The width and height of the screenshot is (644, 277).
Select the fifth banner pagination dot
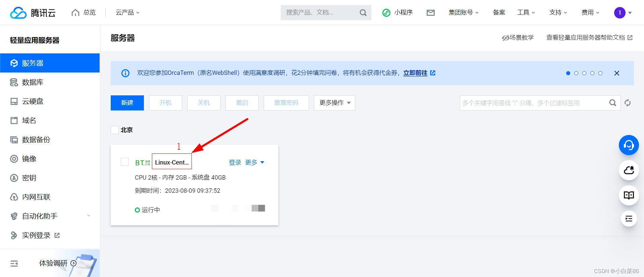(x=600, y=73)
